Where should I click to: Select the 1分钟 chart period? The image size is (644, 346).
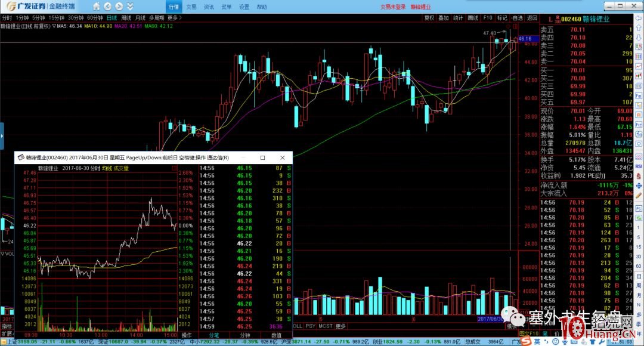pos(22,18)
